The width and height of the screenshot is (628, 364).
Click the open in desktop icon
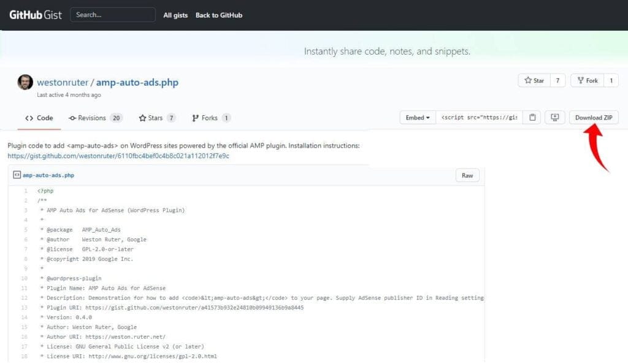[x=554, y=118]
